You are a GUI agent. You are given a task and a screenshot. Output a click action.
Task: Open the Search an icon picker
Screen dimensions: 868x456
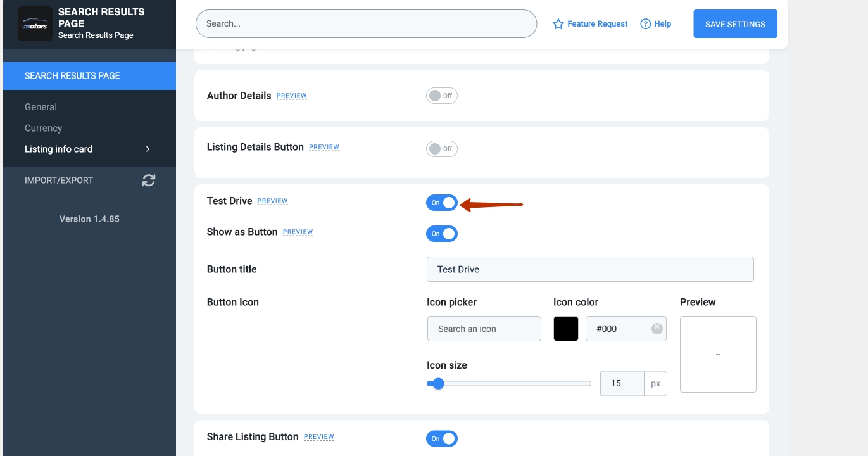point(484,329)
